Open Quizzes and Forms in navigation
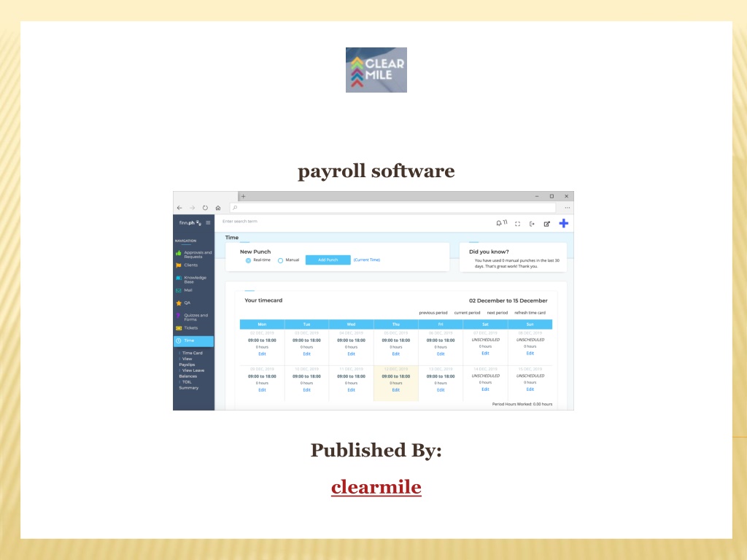Screen dimensions: 747x560 tap(192, 317)
